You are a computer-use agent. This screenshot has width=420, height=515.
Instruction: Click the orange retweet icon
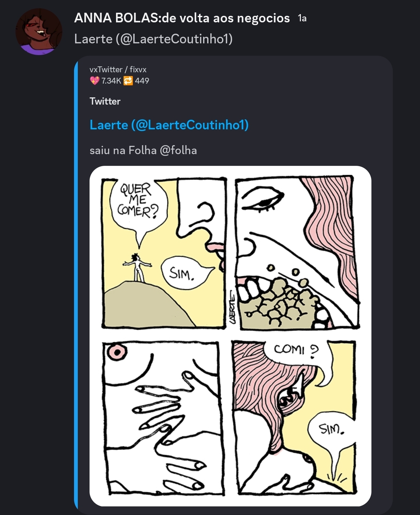[x=128, y=81]
